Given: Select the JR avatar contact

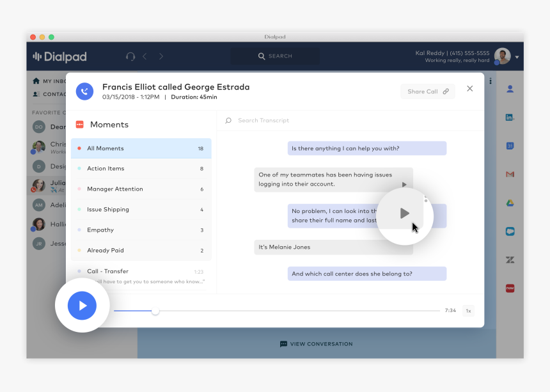Looking at the screenshot, I should click(x=39, y=244).
